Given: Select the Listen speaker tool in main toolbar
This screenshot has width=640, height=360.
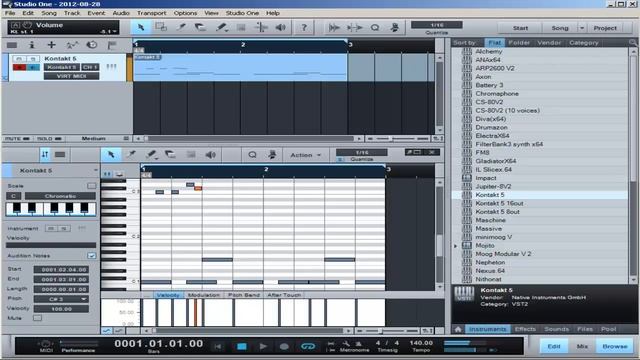Looking at the screenshot, I should pos(281,27).
